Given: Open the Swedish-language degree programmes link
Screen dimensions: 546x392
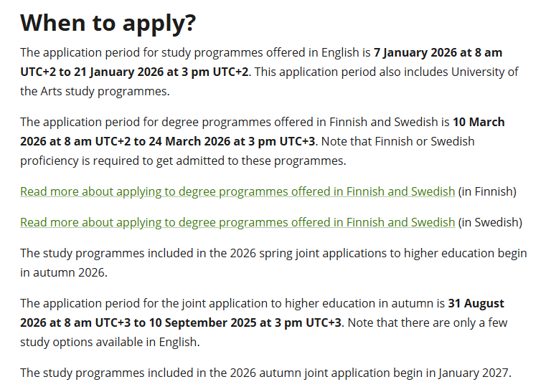Looking at the screenshot, I should pos(237,222).
